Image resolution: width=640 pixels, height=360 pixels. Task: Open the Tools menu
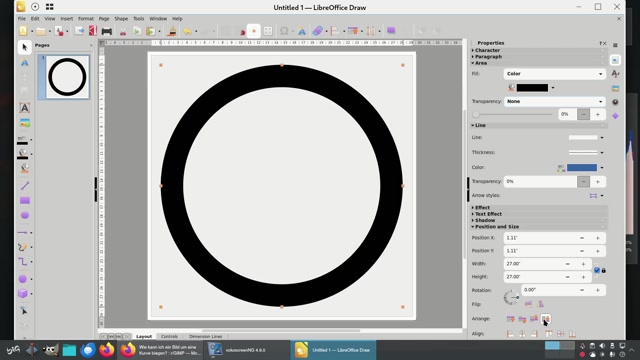[x=138, y=19]
